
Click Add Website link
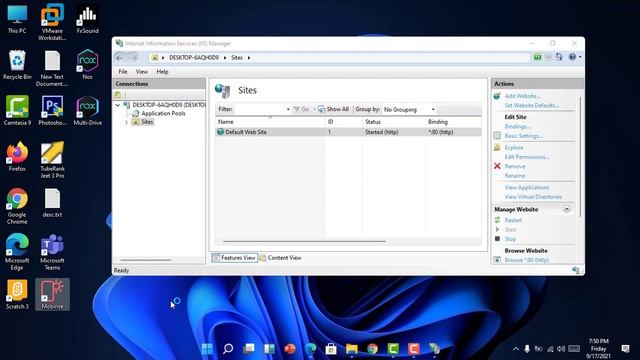522,96
